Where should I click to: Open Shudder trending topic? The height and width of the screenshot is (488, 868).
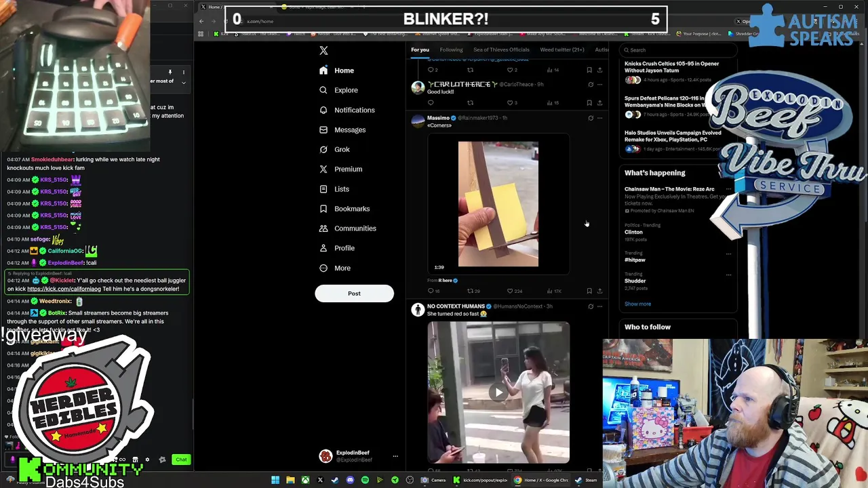tap(635, 281)
